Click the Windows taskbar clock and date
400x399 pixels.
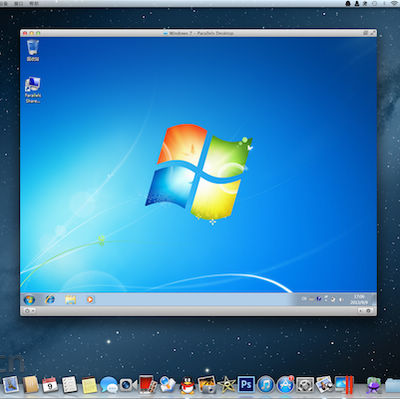[x=359, y=299]
